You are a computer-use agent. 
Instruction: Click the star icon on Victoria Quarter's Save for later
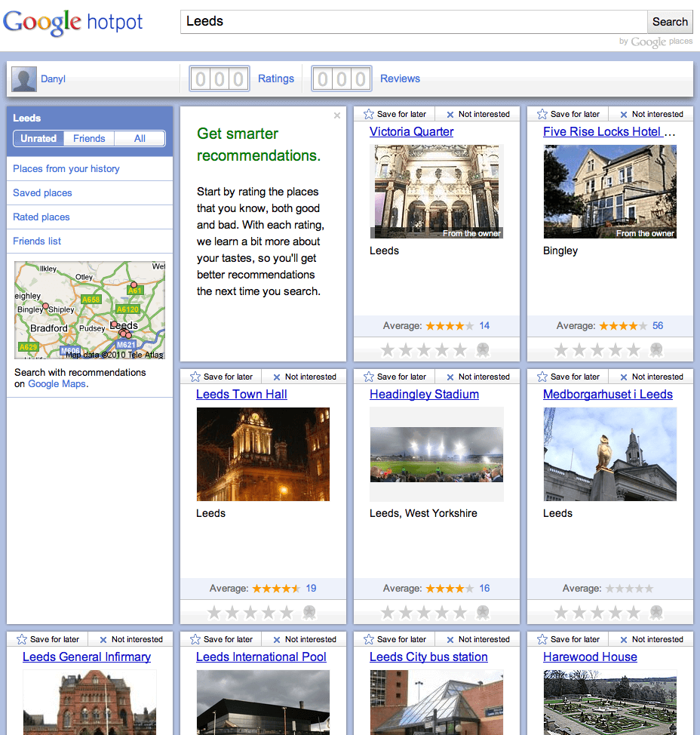pyautogui.click(x=369, y=114)
